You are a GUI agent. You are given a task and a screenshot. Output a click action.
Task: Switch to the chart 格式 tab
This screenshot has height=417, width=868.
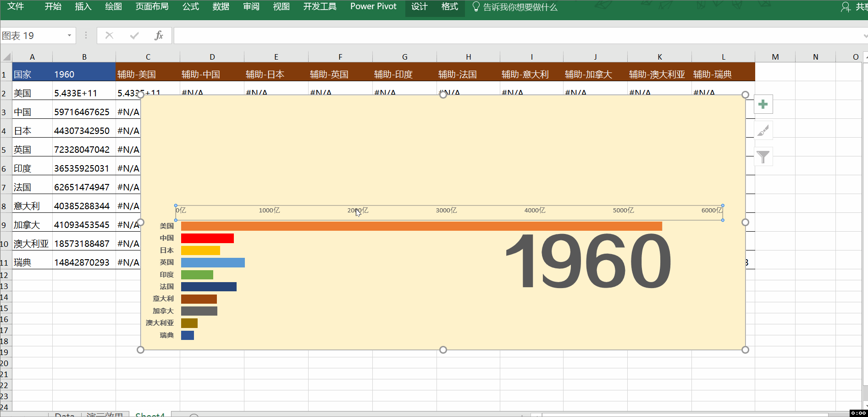coord(450,6)
